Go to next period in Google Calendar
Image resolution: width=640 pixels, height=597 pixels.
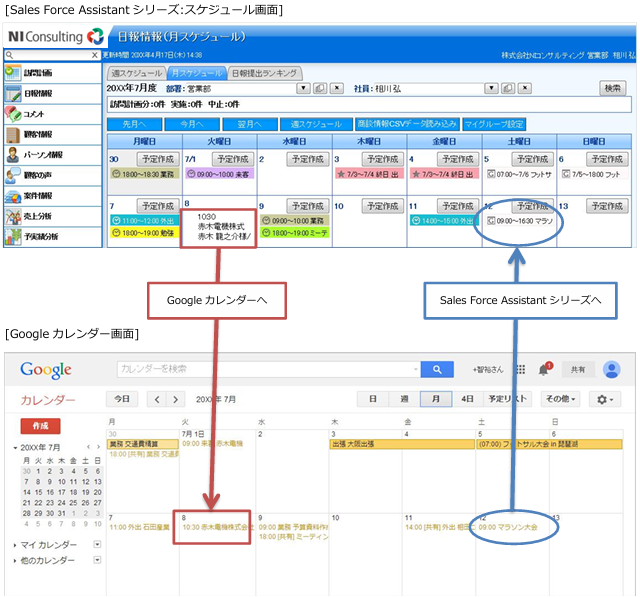(x=176, y=399)
